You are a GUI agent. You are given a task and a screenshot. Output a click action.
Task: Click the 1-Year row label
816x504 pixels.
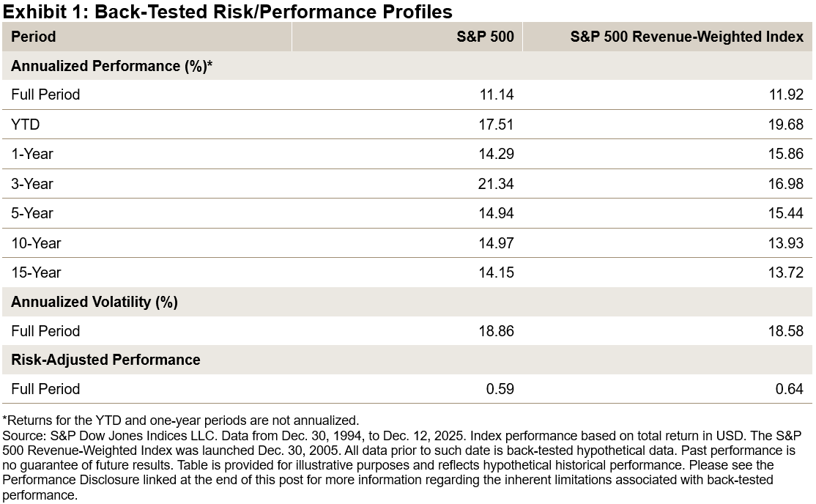[32, 154]
